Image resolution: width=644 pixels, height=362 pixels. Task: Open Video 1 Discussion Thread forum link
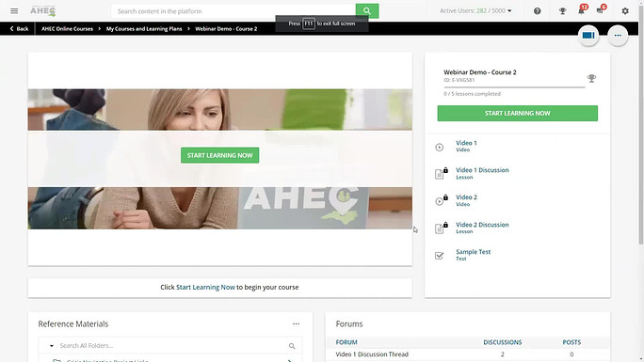[x=372, y=354]
